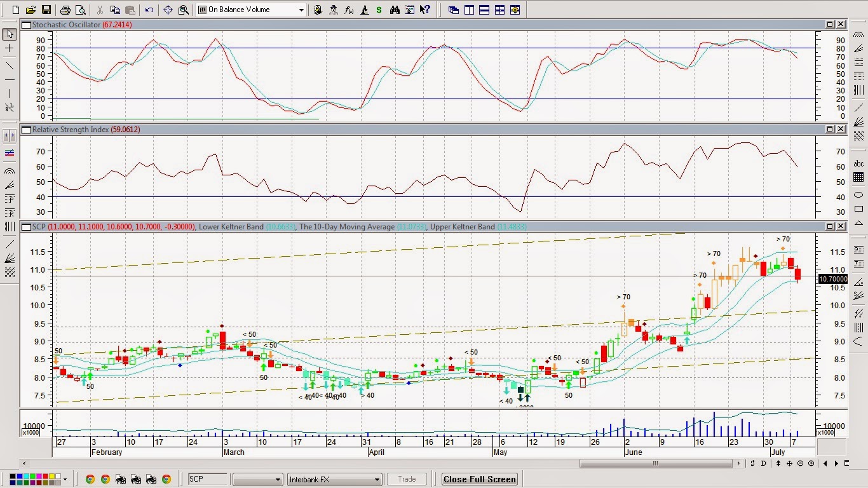Viewport: 868px width, 488px height.
Task: Click the four-way pan arrows icon
Action: (x=789, y=463)
